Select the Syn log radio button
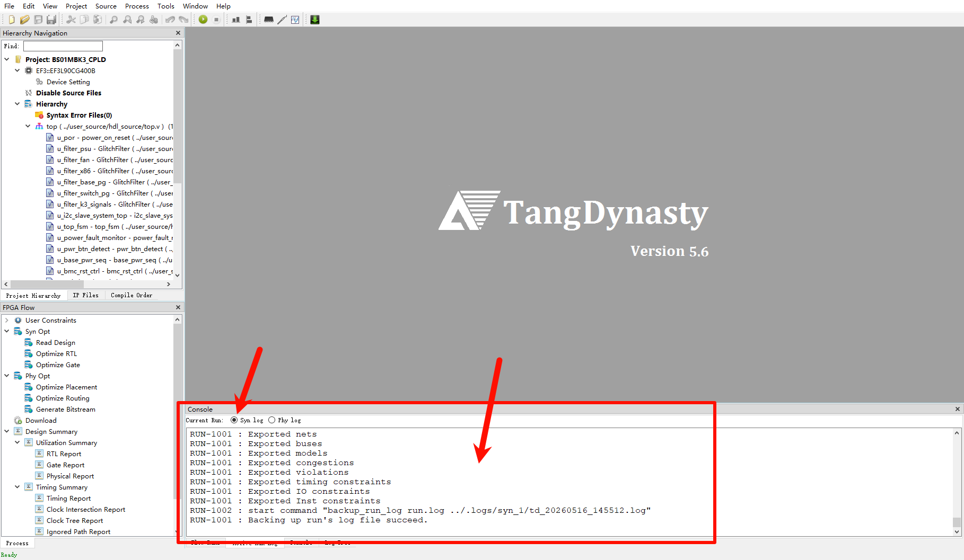 point(234,420)
